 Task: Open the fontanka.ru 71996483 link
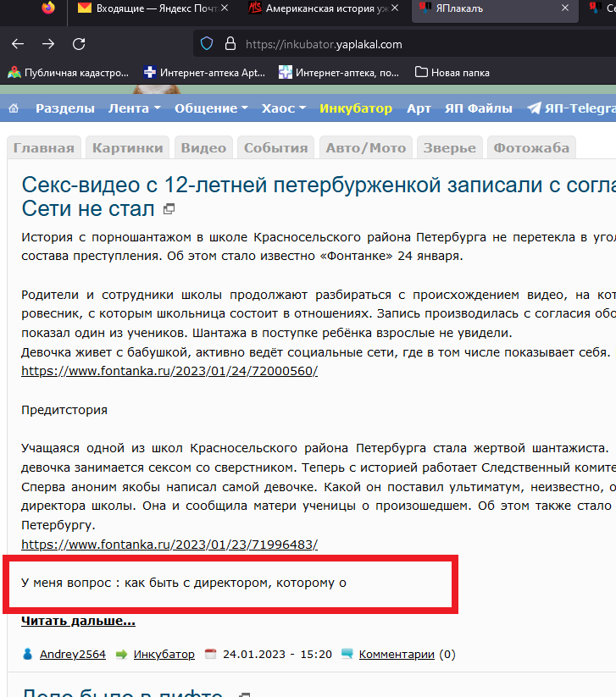coord(169,544)
